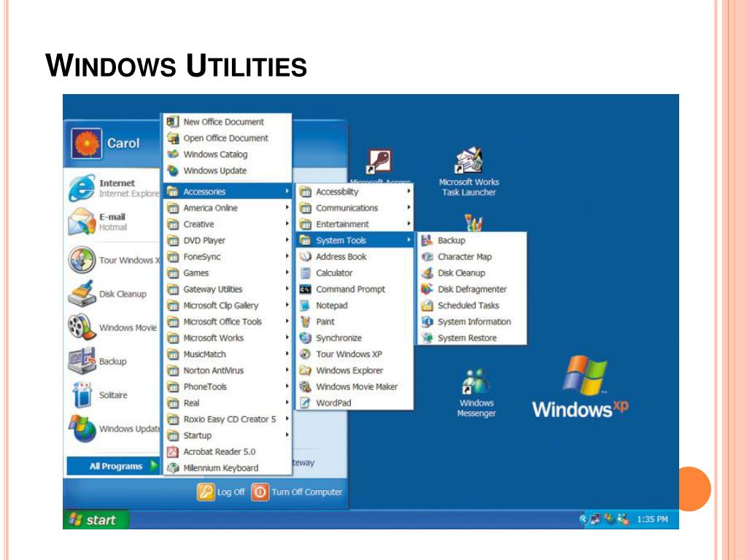Image resolution: width=747 pixels, height=560 pixels.
Task: Launch the Solitaire game icon
Action: click(82, 394)
